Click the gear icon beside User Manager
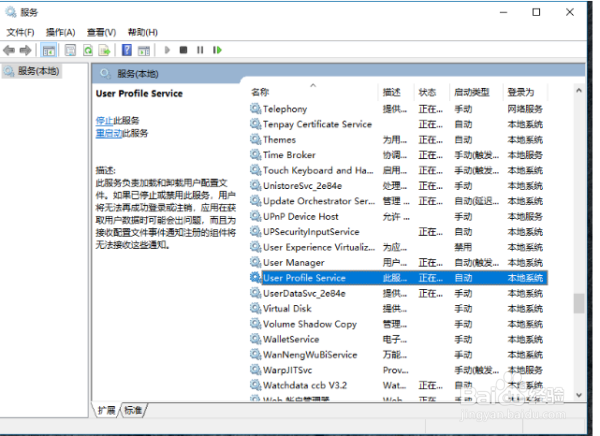Screen dimensions: 600x436 [255, 262]
